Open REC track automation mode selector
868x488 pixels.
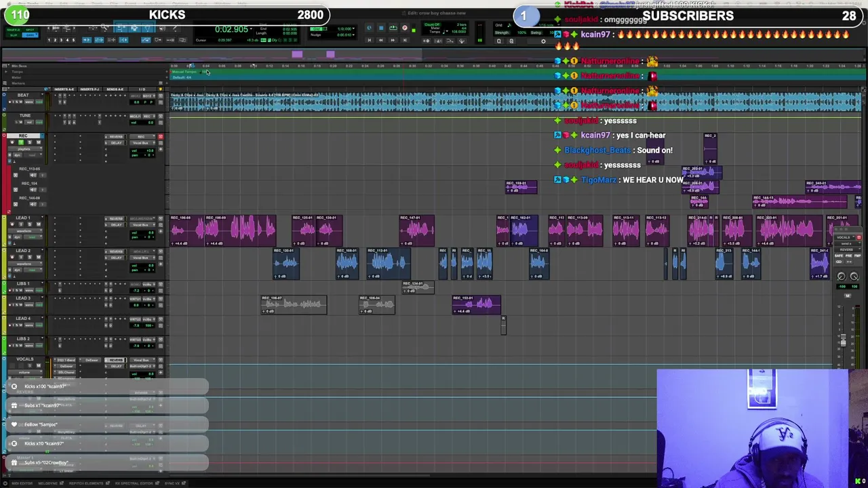33,155
